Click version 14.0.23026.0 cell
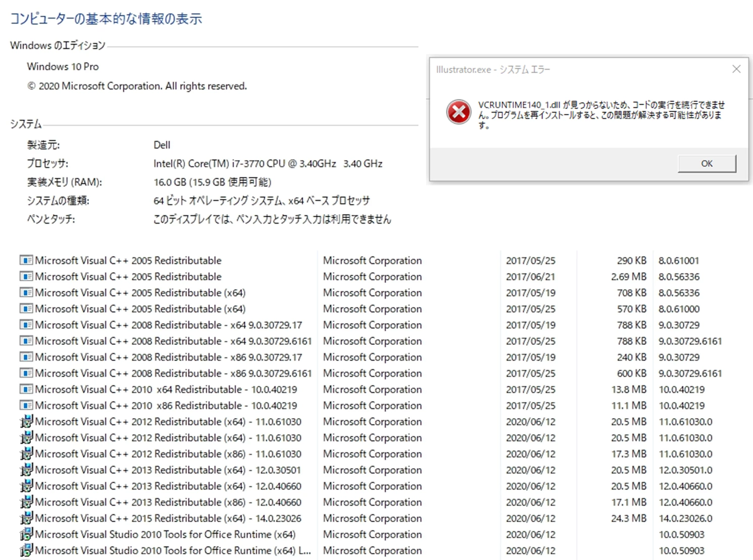The image size is (753, 560). point(685,519)
